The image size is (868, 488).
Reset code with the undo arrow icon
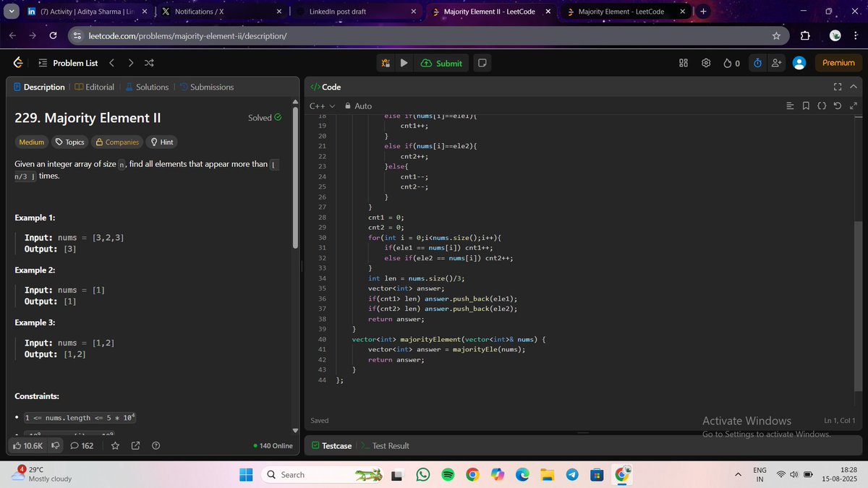pyautogui.click(x=838, y=106)
